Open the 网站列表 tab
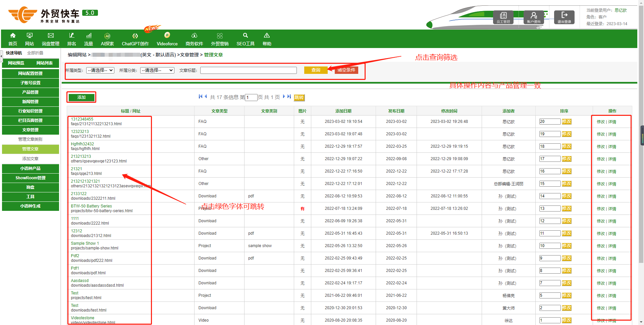 [x=45, y=63]
